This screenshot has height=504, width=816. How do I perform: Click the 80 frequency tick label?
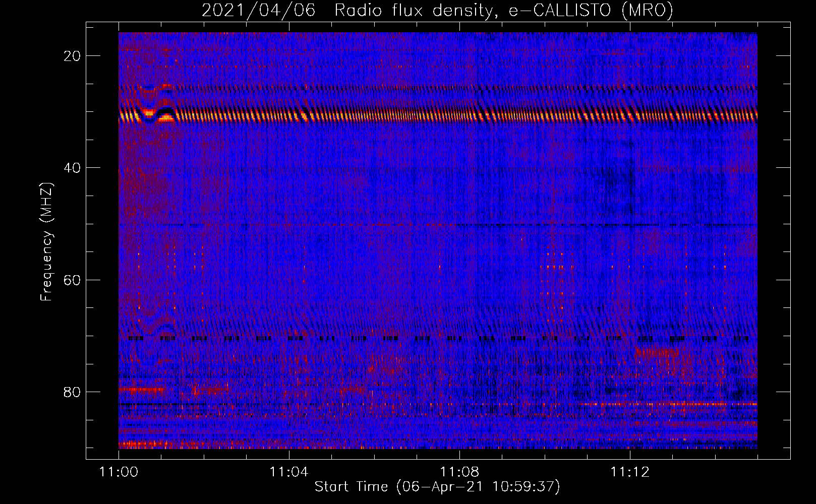pyautogui.click(x=72, y=392)
